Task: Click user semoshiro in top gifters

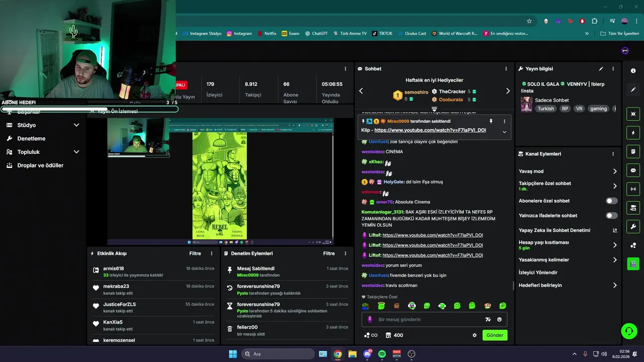Action: [416, 92]
